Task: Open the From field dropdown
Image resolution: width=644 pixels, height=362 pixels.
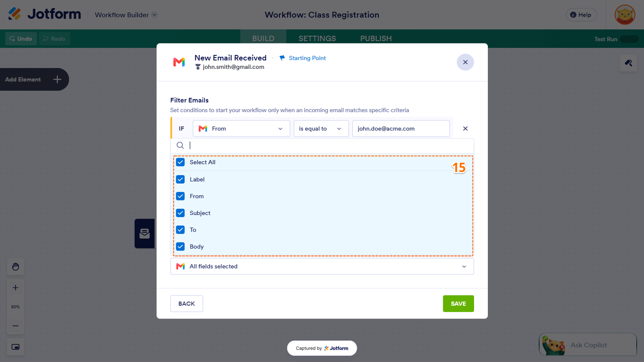Action: tap(241, 129)
